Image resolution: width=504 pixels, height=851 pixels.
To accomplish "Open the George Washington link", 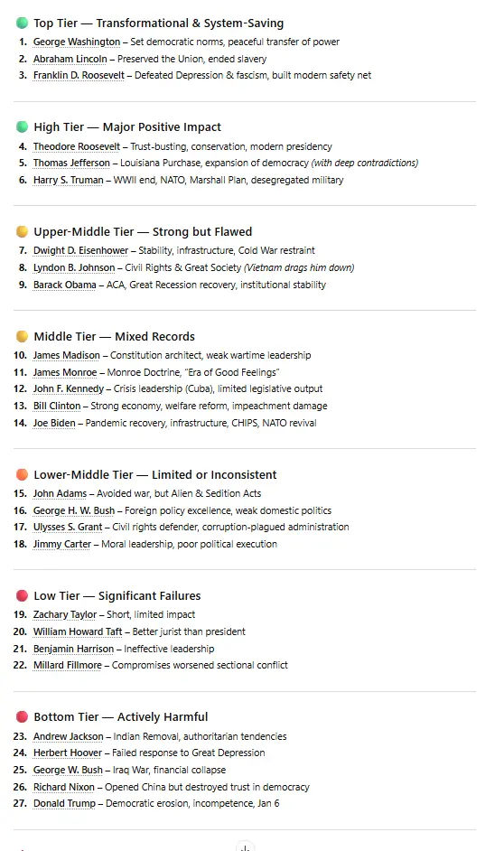I will coord(77,42).
